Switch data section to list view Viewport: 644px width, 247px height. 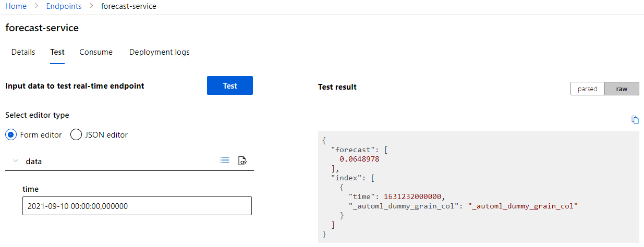[x=225, y=160]
